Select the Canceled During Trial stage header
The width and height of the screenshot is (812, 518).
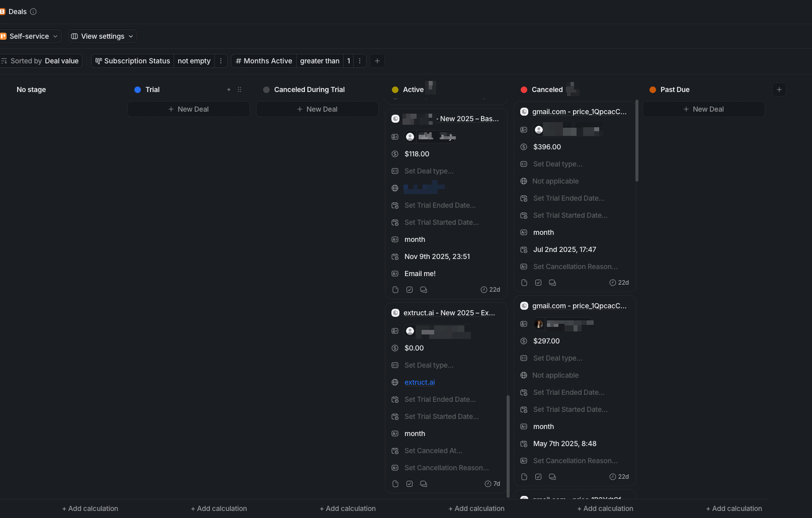coord(309,90)
